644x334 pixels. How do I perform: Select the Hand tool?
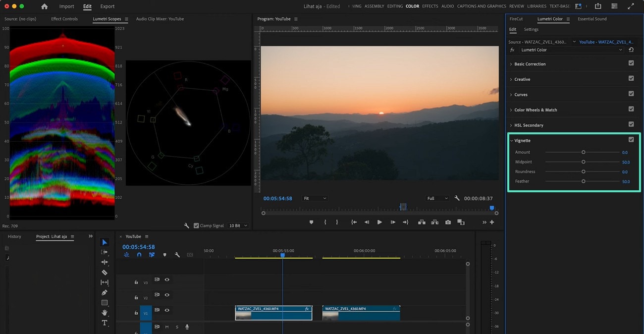(x=104, y=313)
